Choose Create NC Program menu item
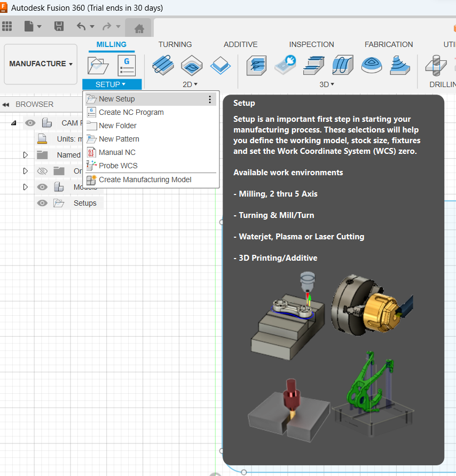Viewport: 456px width, 476px height. 151,113
